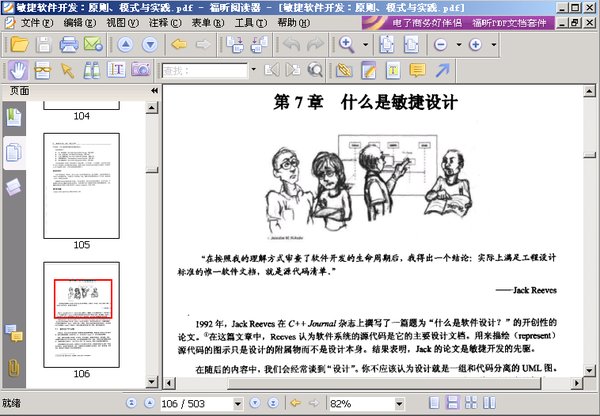Click the document horizontal scrollbar thumb

click(x=384, y=383)
